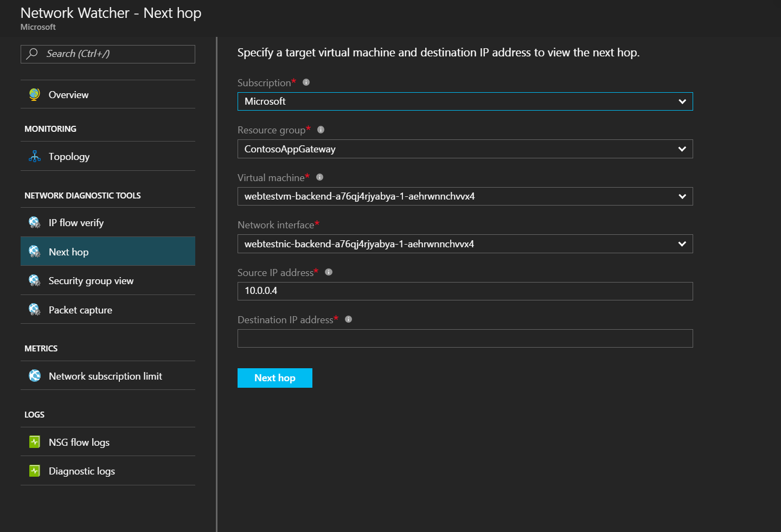This screenshot has height=532, width=781.
Task: Click the Destination IP address field
Action: (x=465, y=338)
